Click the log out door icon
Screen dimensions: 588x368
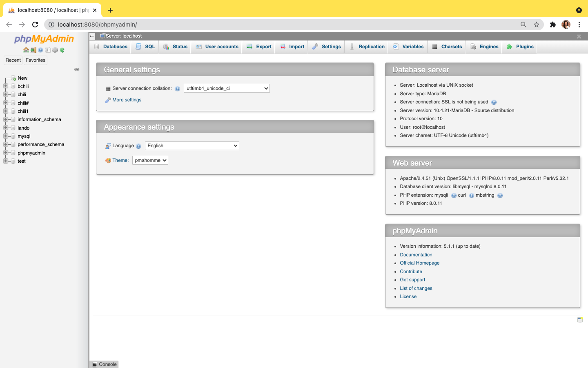tap(33, 50)
